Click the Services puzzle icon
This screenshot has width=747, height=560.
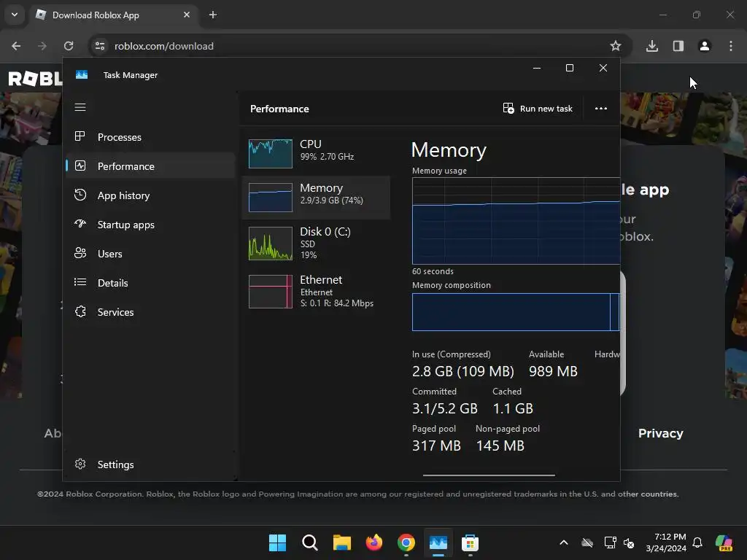point(80,311)
